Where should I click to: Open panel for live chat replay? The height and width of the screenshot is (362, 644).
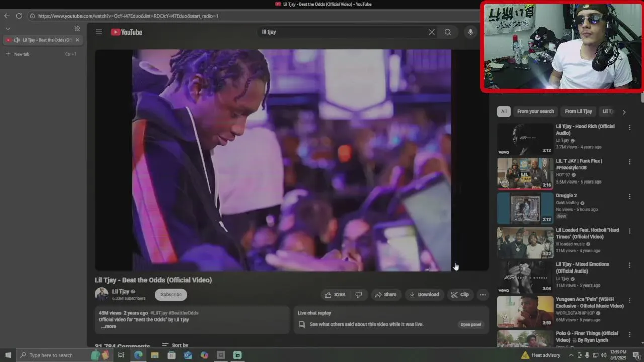(x=471, y=324)
